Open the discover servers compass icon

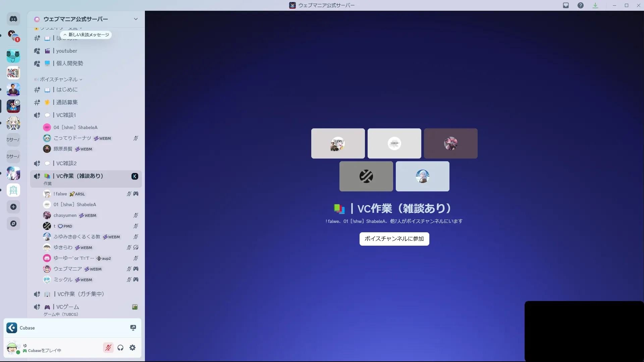click(13, 224)
